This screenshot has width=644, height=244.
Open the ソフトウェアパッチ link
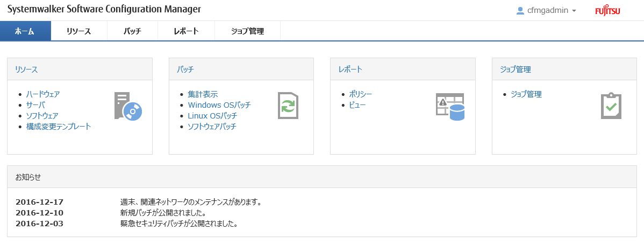tap(212, 127)
